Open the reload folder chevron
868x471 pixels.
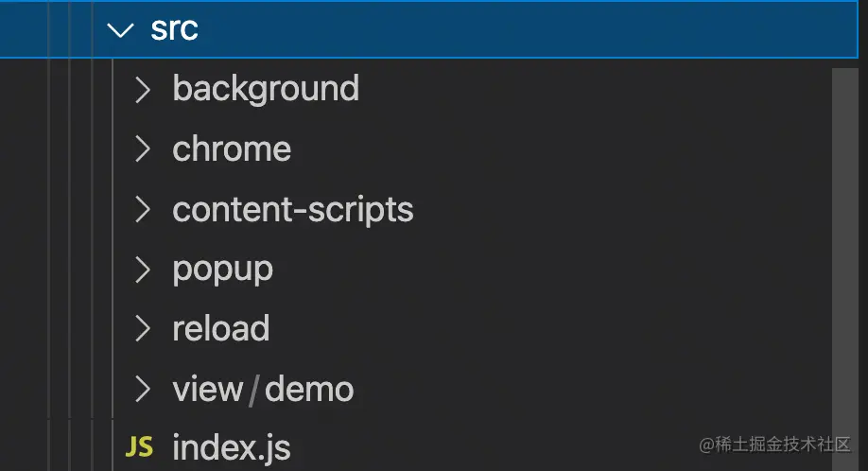pyautogui.click(x=143, y=329)
